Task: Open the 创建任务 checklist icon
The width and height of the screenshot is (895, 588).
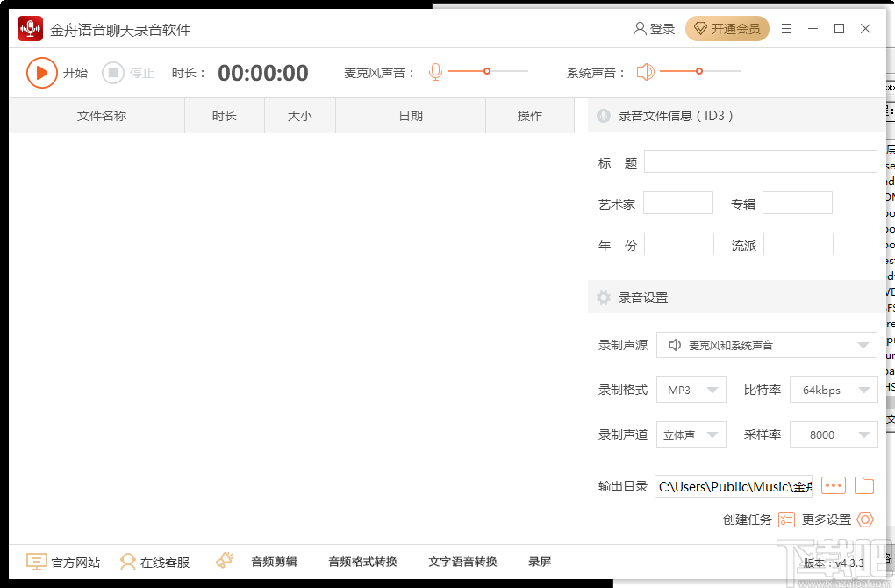Action: 788,520
